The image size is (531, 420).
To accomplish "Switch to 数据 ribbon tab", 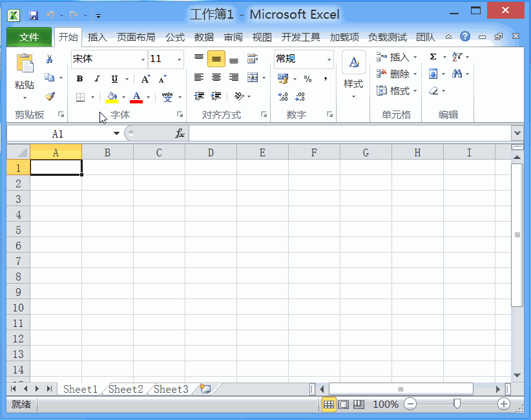I will (x=204, y=37).
